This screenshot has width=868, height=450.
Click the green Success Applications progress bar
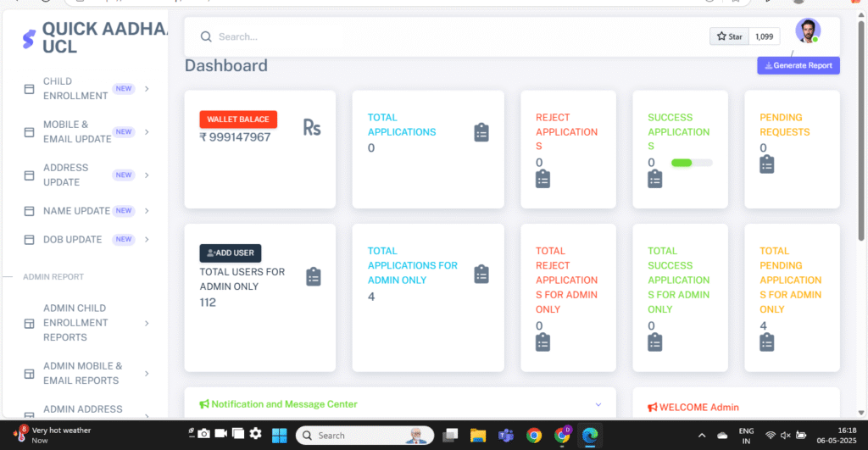click(692, 163)
